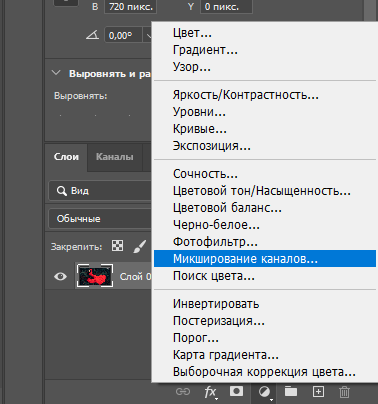Viewport: 378px width, 404px height.
Task: Click Микширование каналов... highlighted item
Action: [265, 259]
